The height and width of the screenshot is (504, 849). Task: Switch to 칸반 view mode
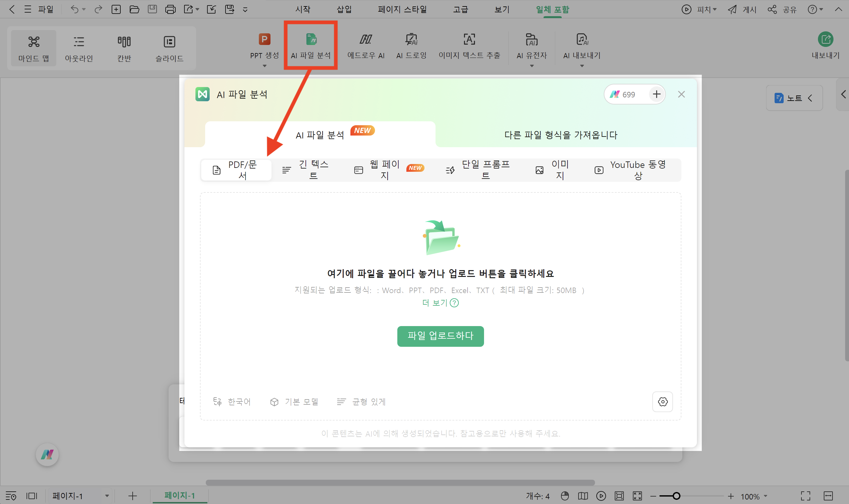124,48
